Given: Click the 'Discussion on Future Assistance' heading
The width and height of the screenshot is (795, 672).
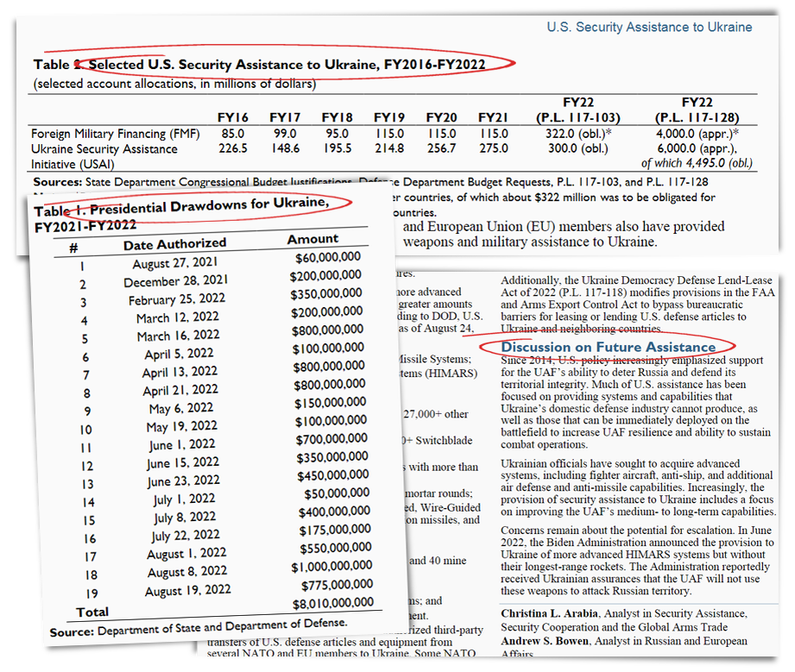Looking at the screenshot, I should 608,347.
